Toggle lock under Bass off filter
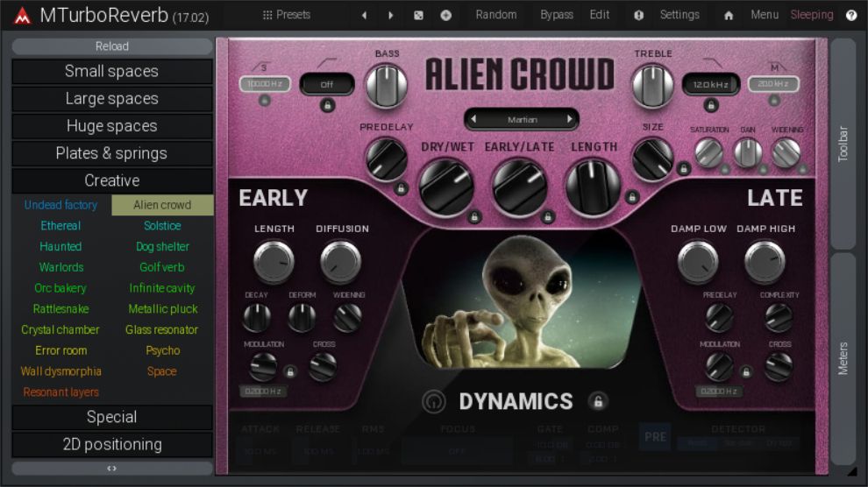 tap(327, 106)
